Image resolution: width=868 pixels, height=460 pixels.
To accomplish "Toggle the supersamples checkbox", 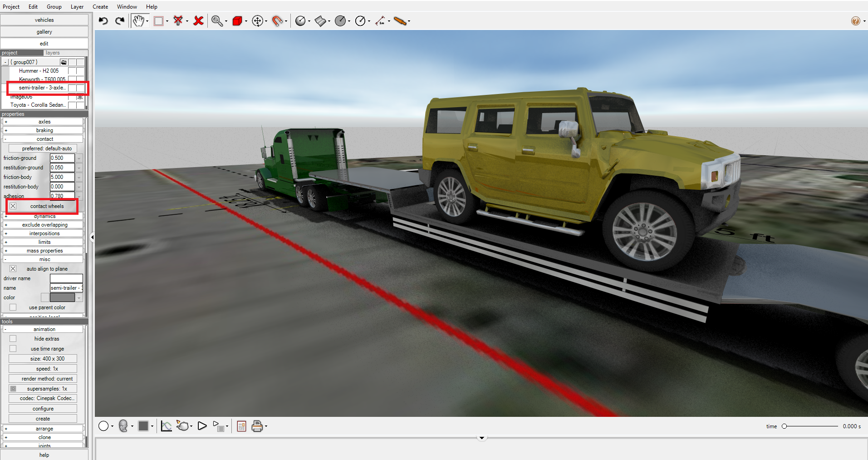I will tap(13, 389).
